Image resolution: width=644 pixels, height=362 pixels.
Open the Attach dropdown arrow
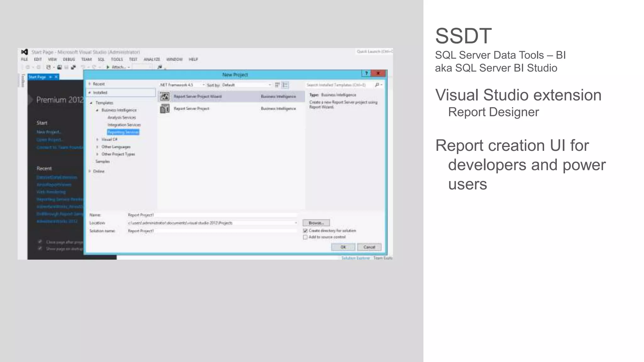(129, 67)
